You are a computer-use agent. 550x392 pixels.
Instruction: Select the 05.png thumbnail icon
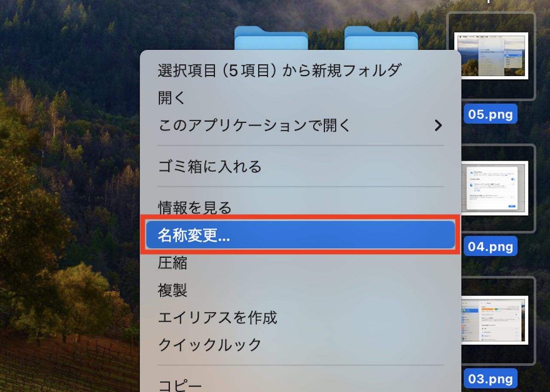tap(491, 56)
